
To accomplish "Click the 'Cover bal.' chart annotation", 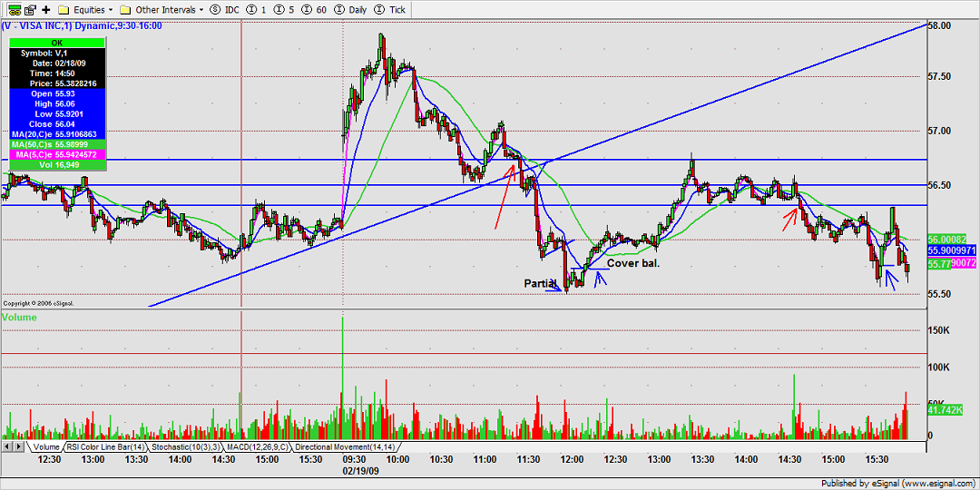I will click(x=633, y=263).
